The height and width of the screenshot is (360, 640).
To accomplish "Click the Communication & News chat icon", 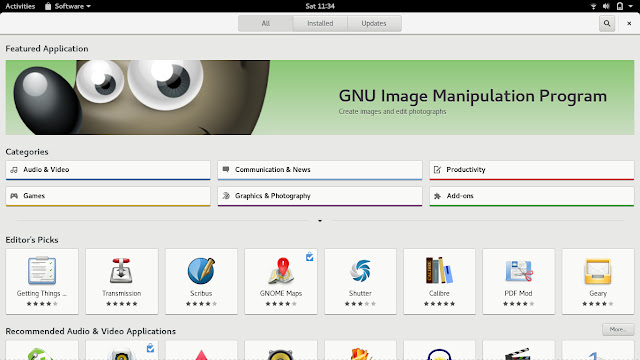I will click(x=226, y=169).
